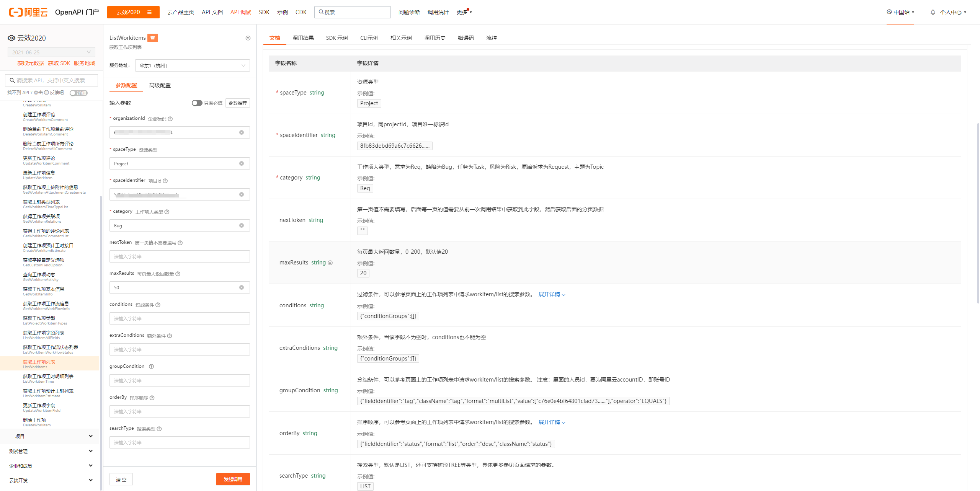Toggle the 只看必填 switch
This screenshot has width=980, height=491.
tap(197, 103)
